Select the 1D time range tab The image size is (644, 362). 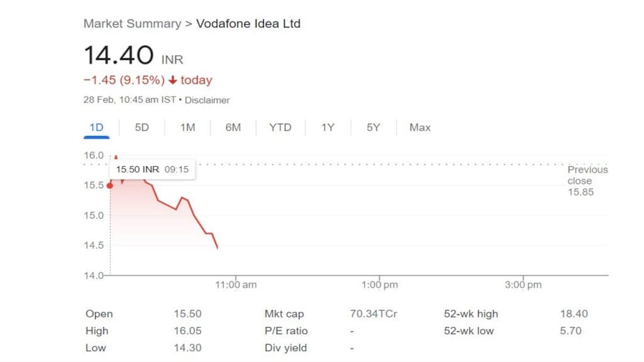click(96, 128)
